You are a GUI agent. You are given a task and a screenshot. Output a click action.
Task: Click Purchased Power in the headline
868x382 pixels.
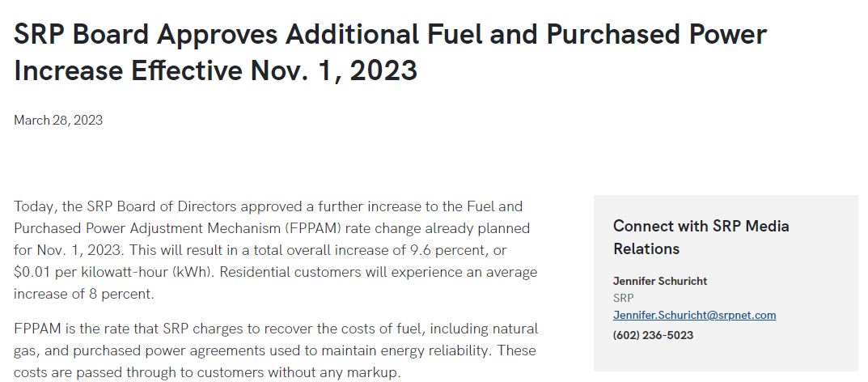coord(657,34)
